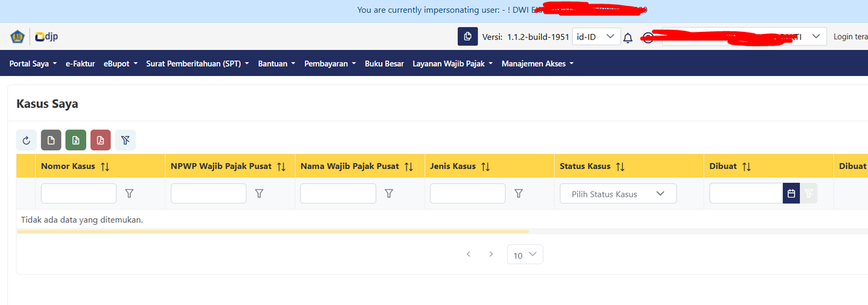Open the Buku Besar menu item
The image size is (868, 305).
(384, 64)
